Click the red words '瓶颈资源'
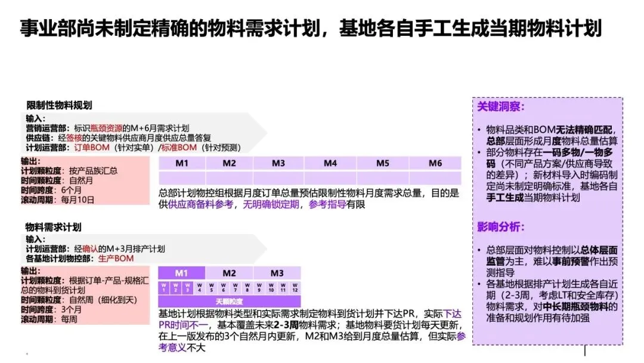644x363 pixels. [106, 128]
